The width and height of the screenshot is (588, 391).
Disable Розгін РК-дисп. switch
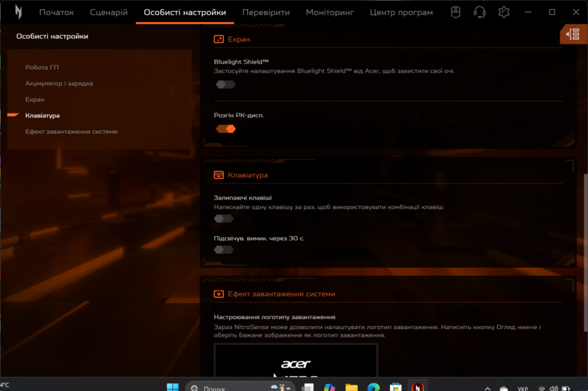(226, 129)
